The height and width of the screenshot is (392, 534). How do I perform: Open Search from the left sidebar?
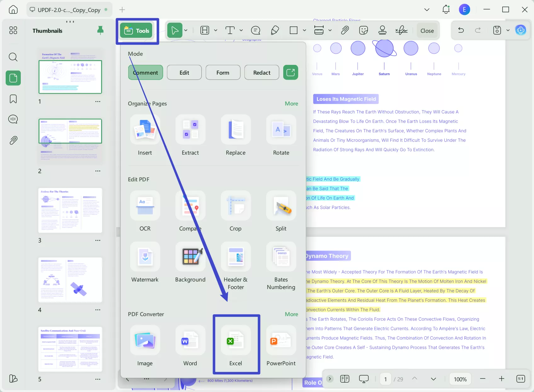(13, 57)
